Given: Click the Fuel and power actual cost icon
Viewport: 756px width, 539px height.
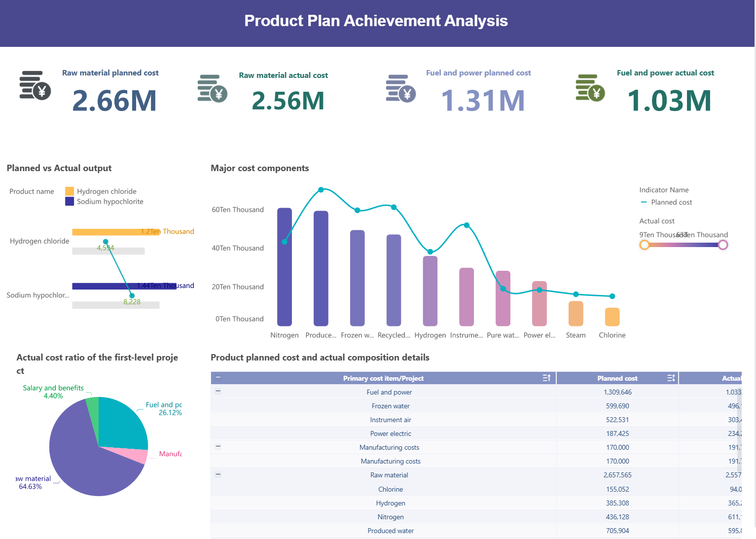Looking at the screenshot, I should coord(590,87).
